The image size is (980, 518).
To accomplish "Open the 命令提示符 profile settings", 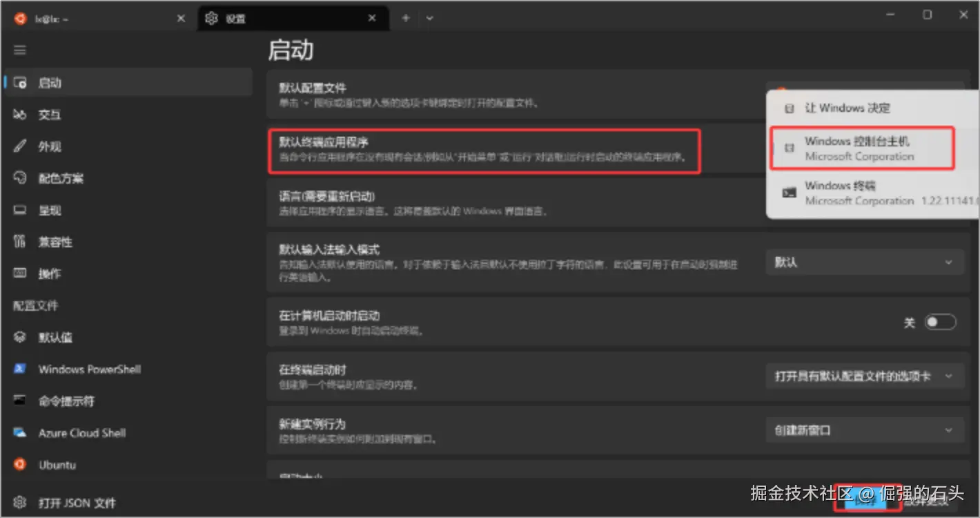I will click(x=127, y=401).
